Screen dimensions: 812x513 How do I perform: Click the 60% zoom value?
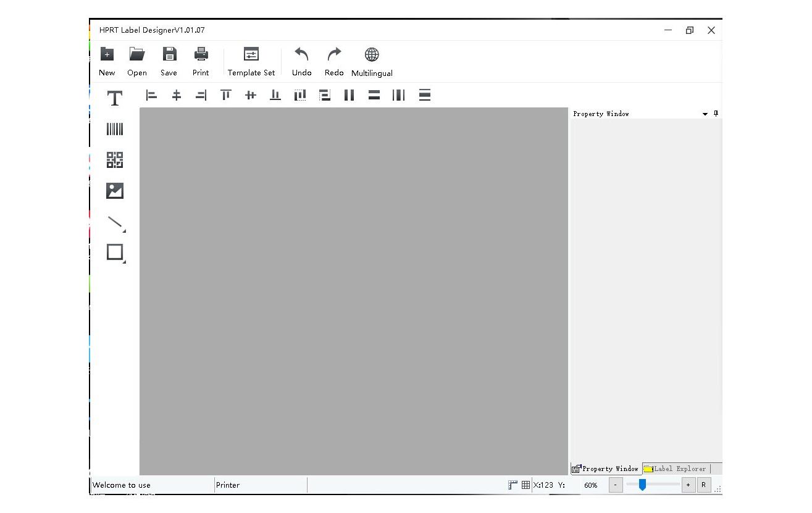[591, 485]
